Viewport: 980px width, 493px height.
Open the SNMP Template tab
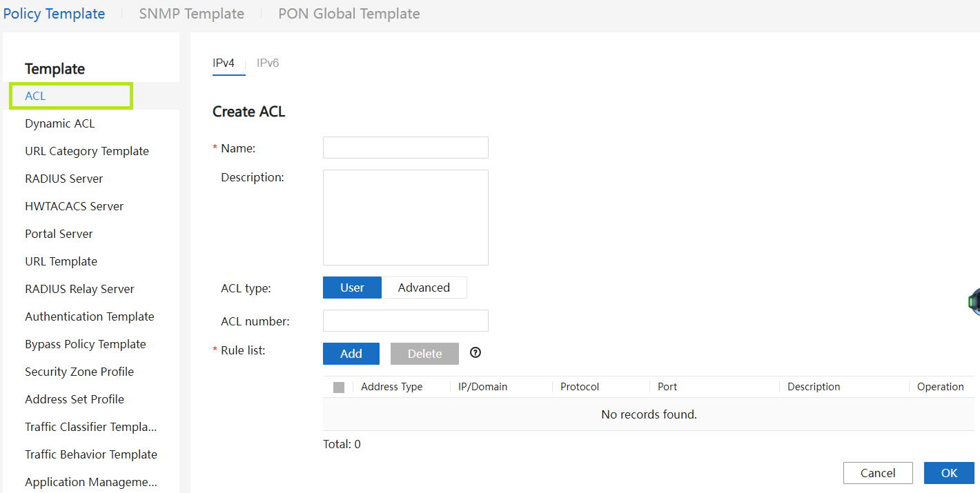(x=192, y=14)
